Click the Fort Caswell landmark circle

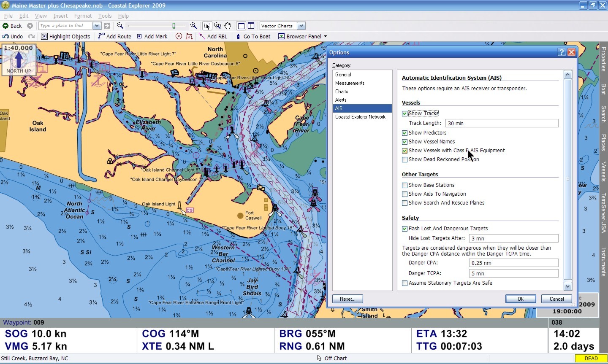240,216
